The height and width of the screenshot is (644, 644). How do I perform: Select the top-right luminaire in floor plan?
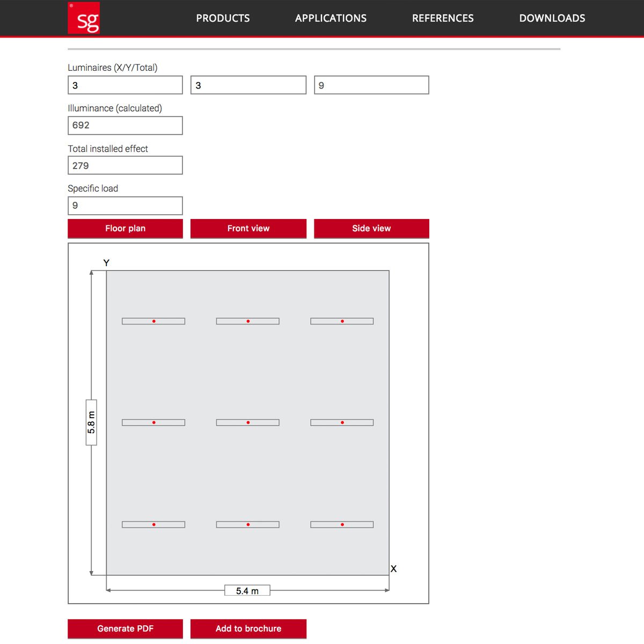[x=342, y=321]
